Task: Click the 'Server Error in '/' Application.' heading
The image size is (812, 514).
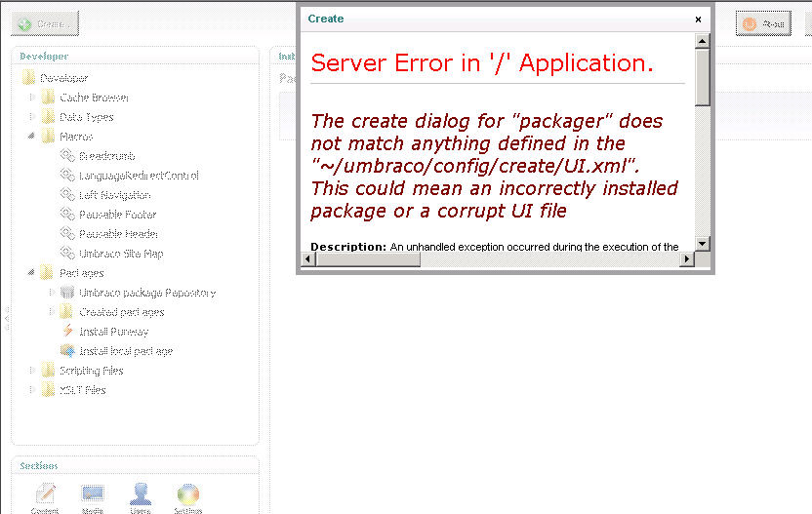Action: [x=482, y=63]
